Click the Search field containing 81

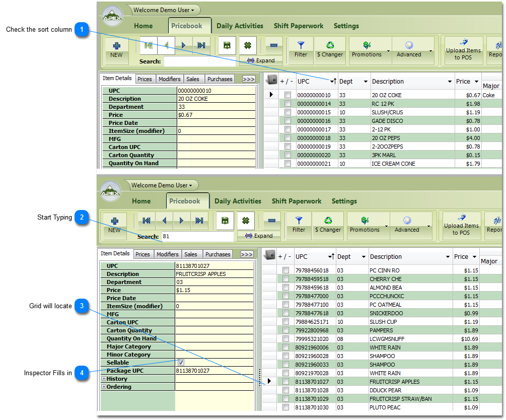tap(197, 236)
